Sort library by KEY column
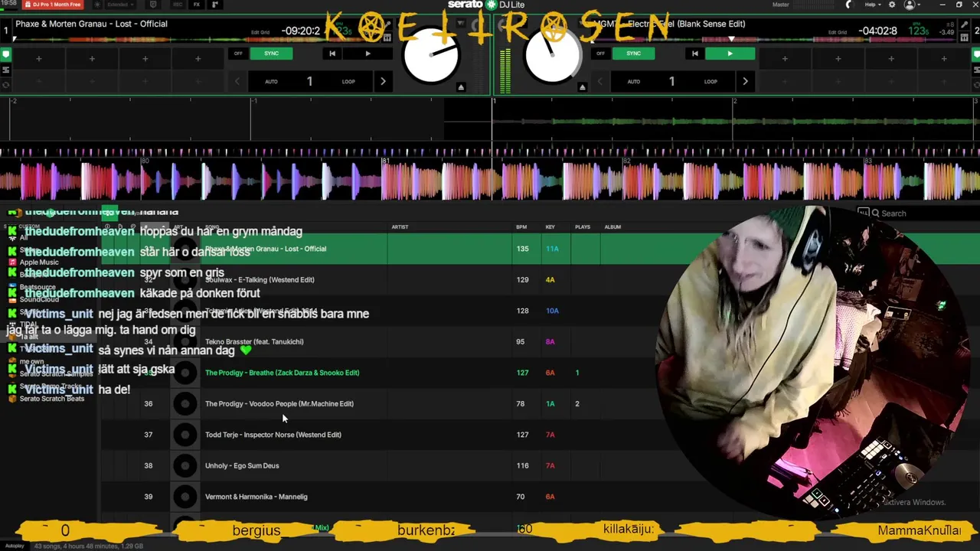980x551 pixels. [x=550, y=227]
